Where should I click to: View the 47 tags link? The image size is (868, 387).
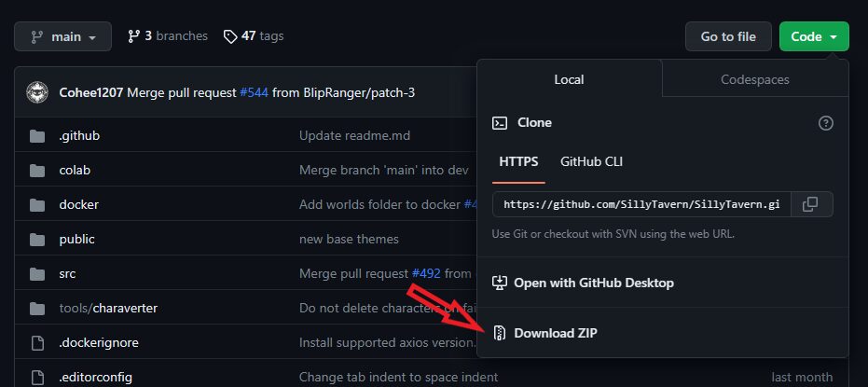[x=254, y=36]
